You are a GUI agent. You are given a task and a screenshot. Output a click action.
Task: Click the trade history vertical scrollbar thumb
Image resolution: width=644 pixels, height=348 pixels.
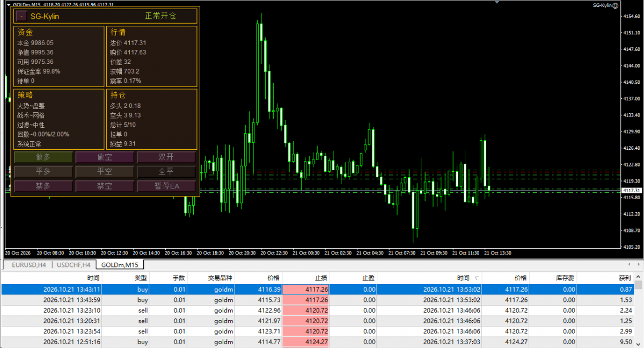pyautogui.click(x=639, y=285)
